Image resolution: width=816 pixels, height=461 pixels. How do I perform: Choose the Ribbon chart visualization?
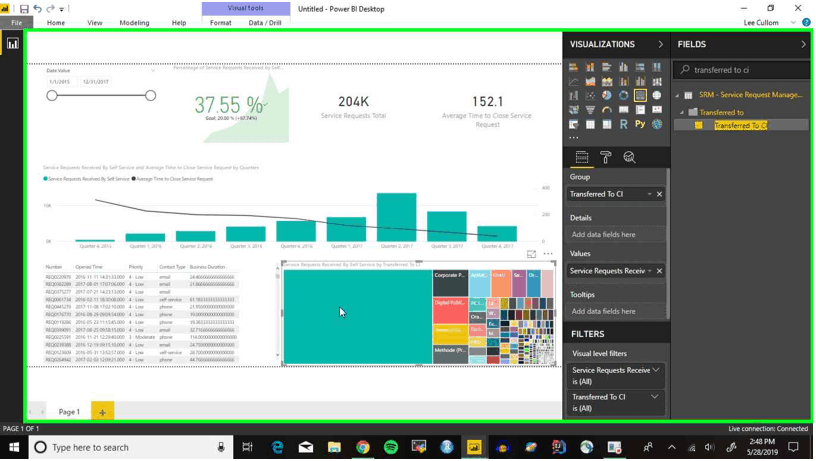tap(657, 82)
